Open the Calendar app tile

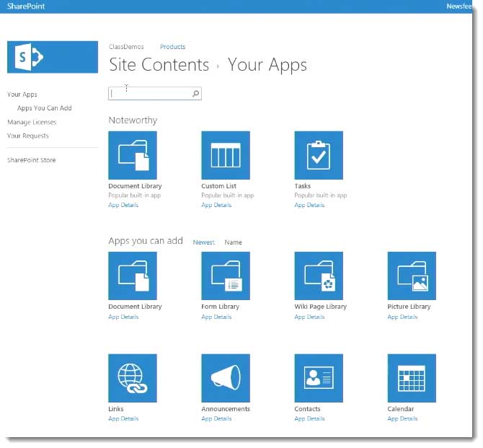coord(412,378)
